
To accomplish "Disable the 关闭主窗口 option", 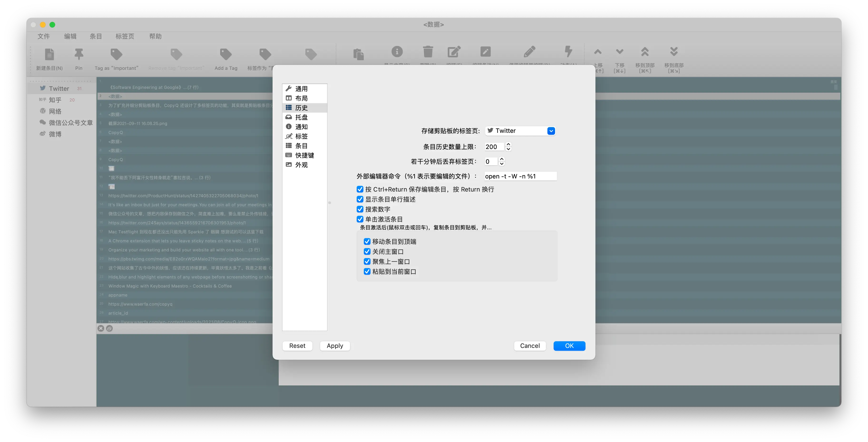I will (367, 251).
